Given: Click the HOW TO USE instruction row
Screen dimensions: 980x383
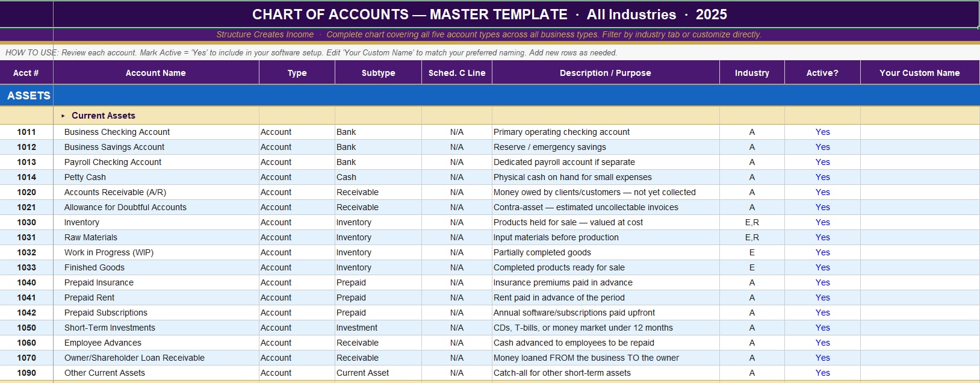Looking at the screenshot, I should [489, 52].
